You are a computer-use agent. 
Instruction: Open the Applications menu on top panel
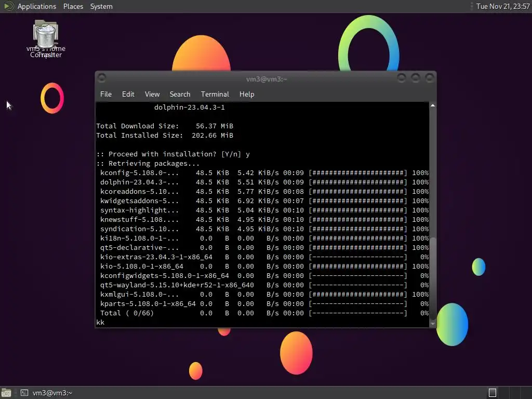[37, 6]
